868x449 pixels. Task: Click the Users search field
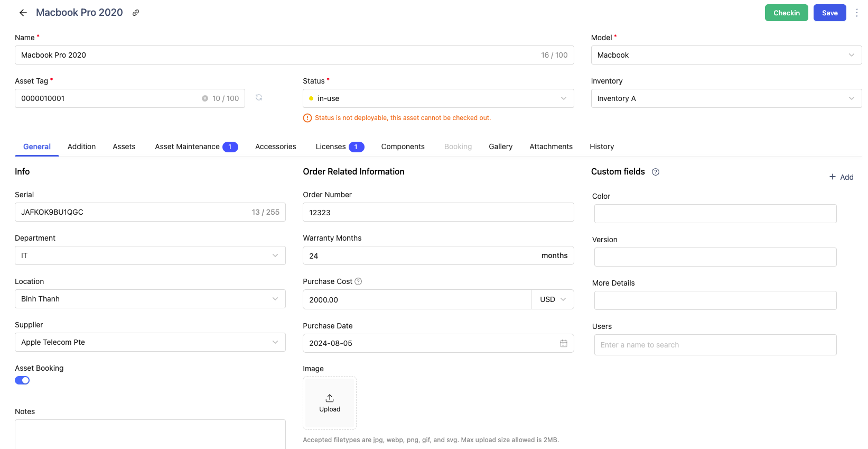715,345
